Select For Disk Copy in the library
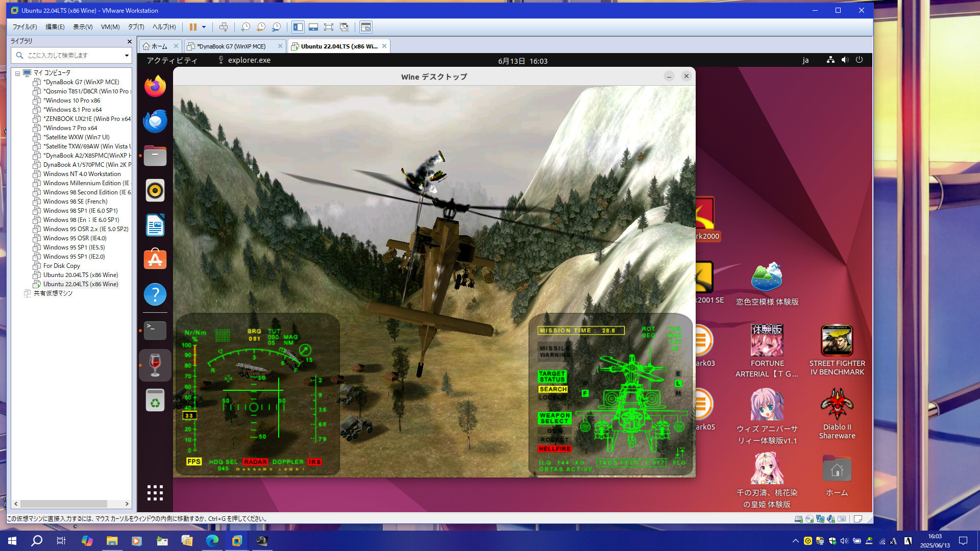This screenshot has width=980, height=551. [61, 266]
